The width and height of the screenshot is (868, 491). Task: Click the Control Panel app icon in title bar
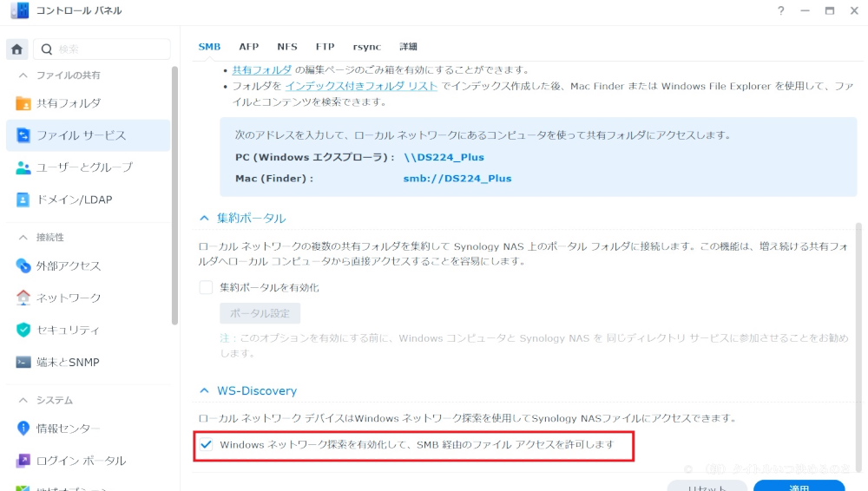pyautogui.click(x=19, y=10)
